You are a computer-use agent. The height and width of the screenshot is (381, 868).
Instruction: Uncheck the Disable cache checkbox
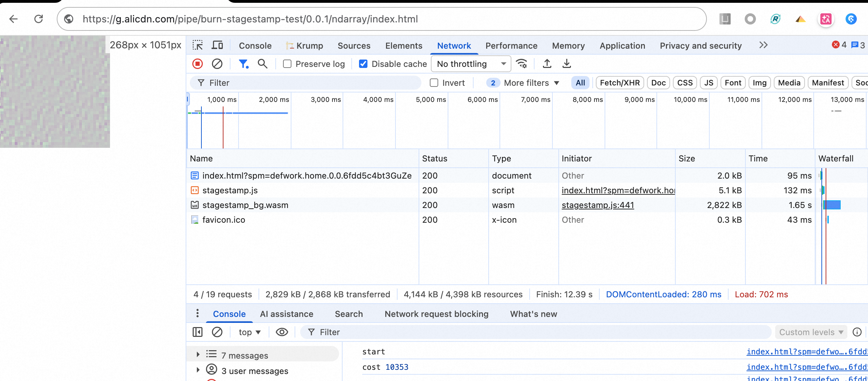[363, 64]
